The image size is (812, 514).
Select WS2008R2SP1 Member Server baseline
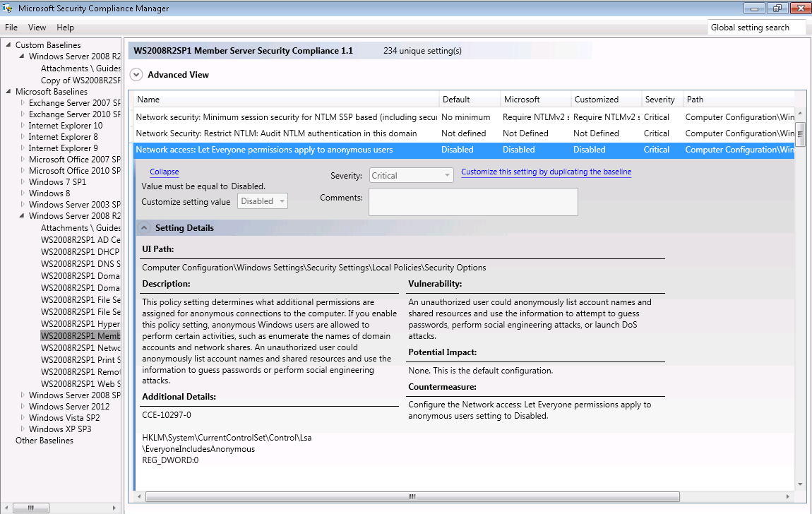tap(80, 335)
